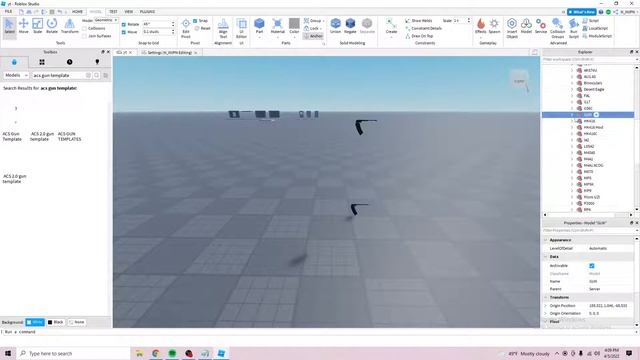Open the Lock dropdown
Viewport: 640px width, 360px height.
point(313,29)
